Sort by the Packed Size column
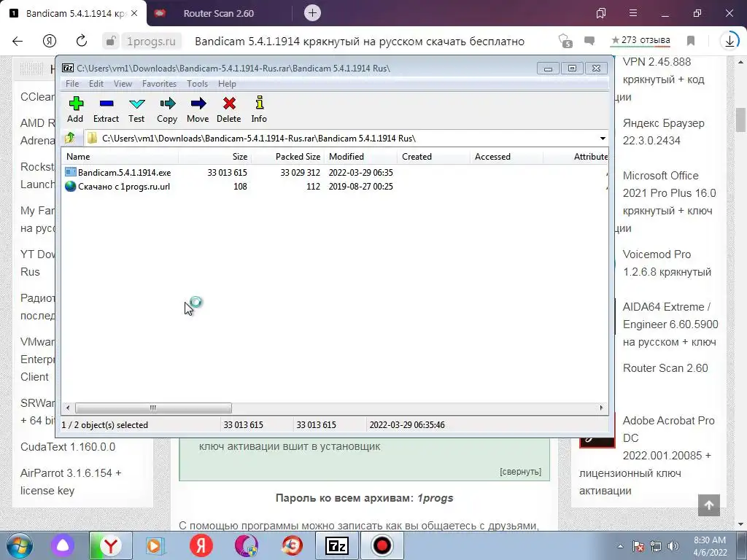The height and width of the screenshot is (560, 747). click(287, 157)
